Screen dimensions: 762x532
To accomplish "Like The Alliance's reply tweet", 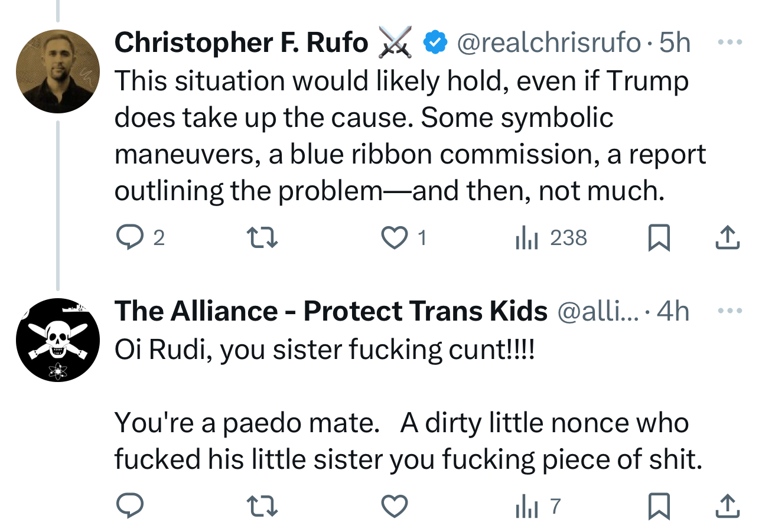I will click(394, 506).
